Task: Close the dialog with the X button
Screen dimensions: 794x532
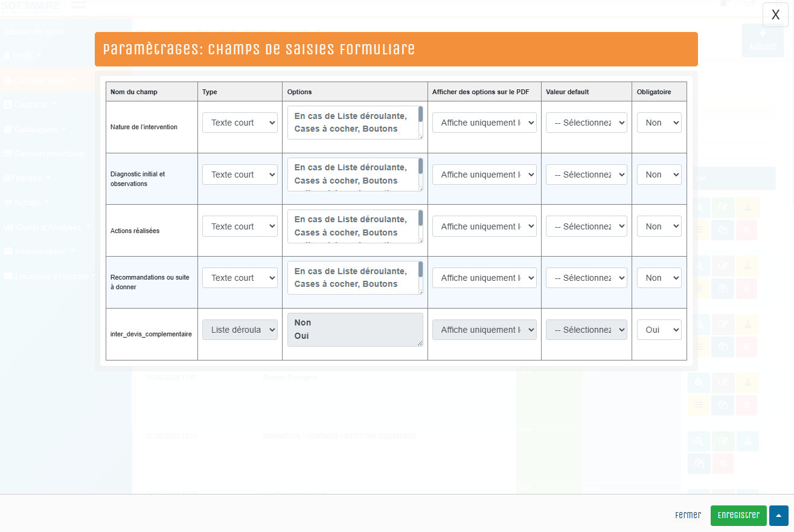Action: [775, 15]
